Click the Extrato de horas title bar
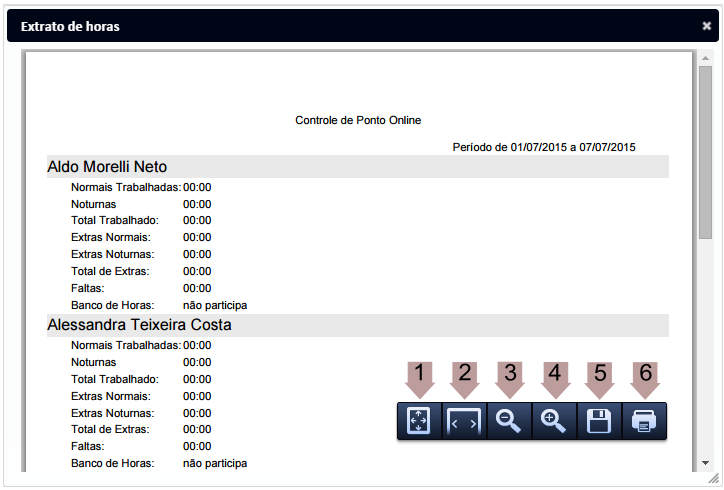The image size is (724, 490). coord(300,27)
